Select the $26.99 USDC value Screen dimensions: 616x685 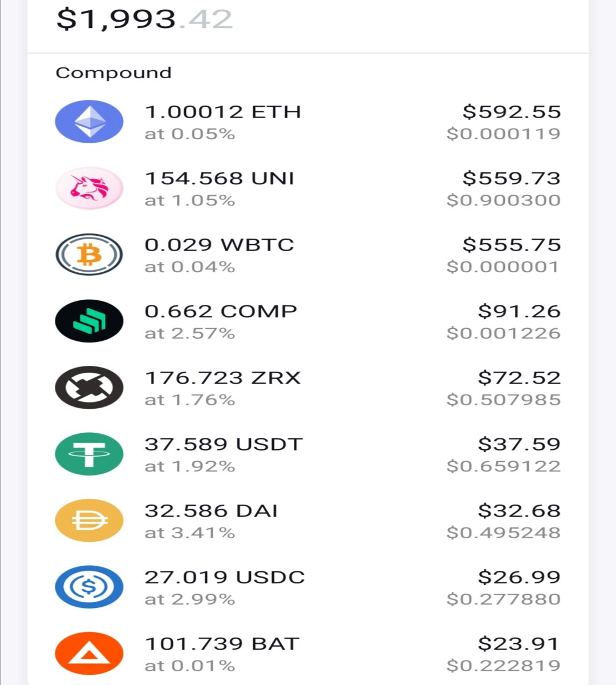click(519, 577)
